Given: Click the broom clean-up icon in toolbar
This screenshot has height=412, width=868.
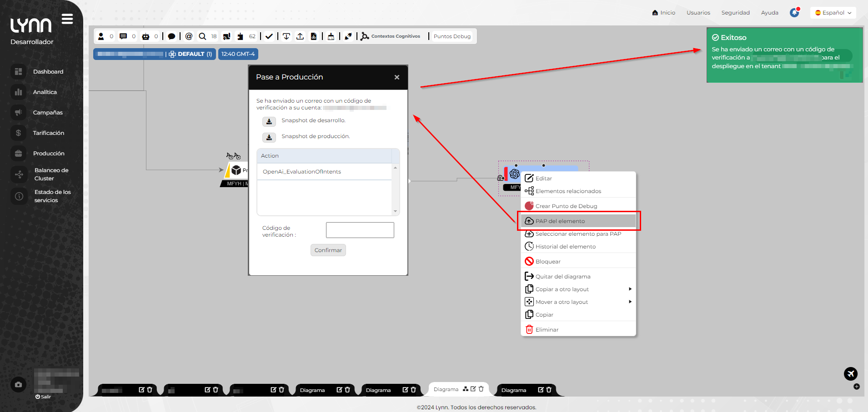Looking at the screenshot, I should pyautogui.click(x=331, y=36).
